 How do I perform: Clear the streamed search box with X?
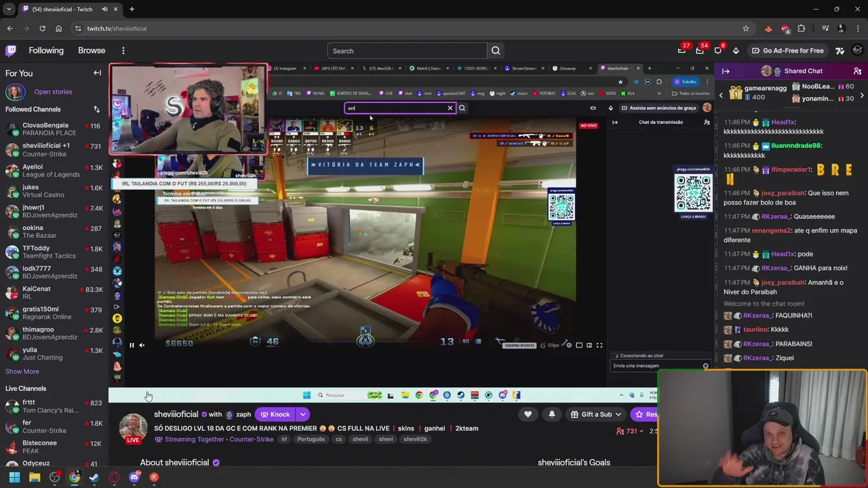[450, 108]
